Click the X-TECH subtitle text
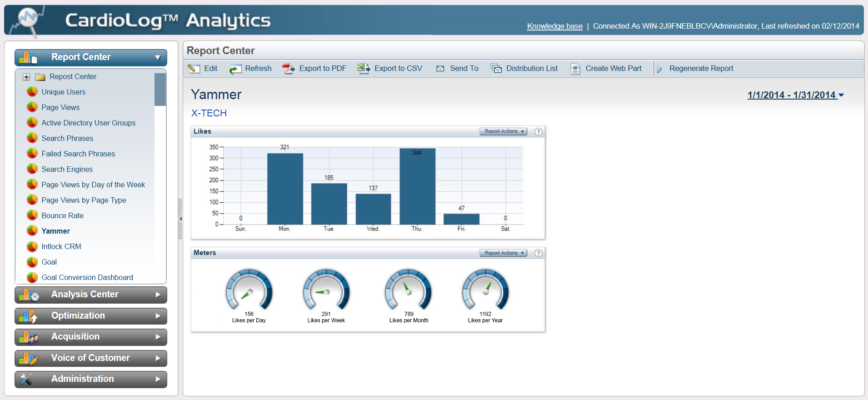The width and height of the screenshot is (868, 400). 209,113
